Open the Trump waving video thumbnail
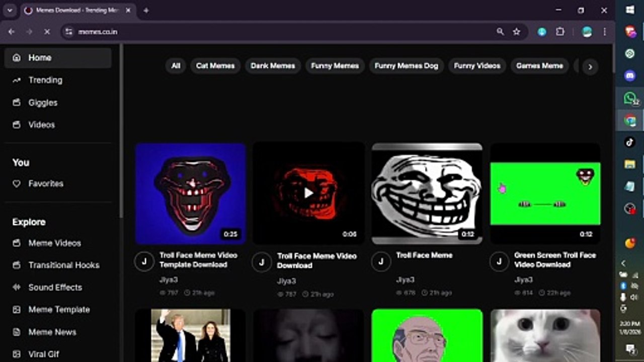Image resolution: width=644 pixels, height=362 pixels. coord(190,335)
